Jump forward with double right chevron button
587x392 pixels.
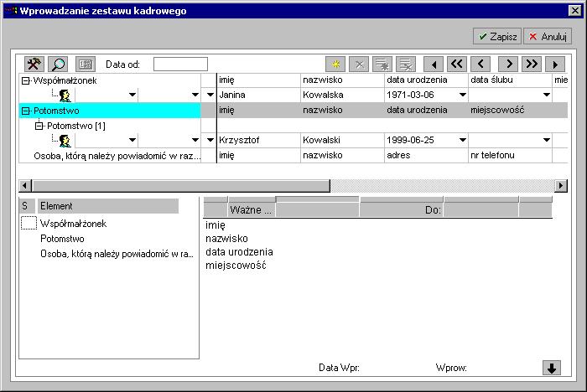coord(532,64)
